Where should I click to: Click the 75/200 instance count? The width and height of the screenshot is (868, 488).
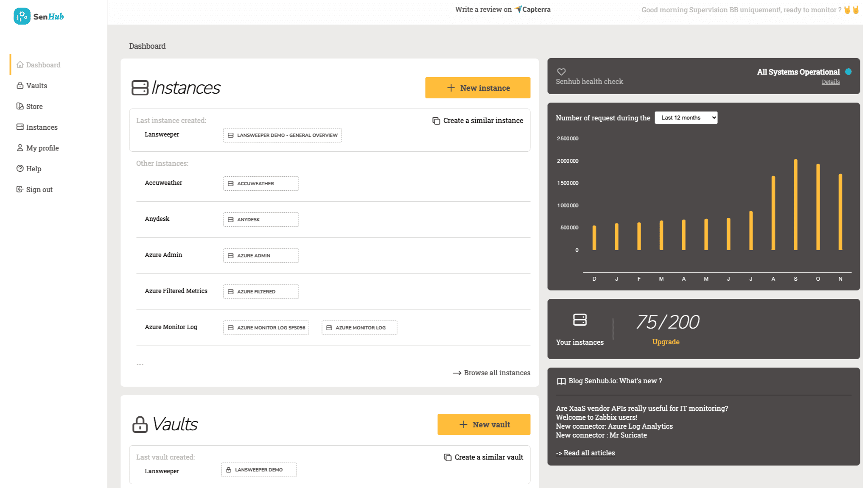coord(668,322)
